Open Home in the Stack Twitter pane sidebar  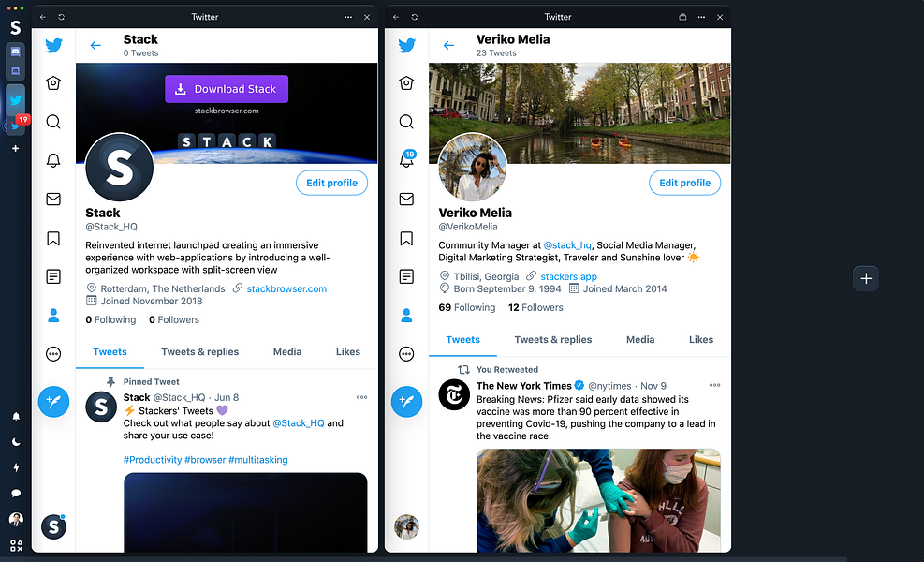tap(53, 83)
